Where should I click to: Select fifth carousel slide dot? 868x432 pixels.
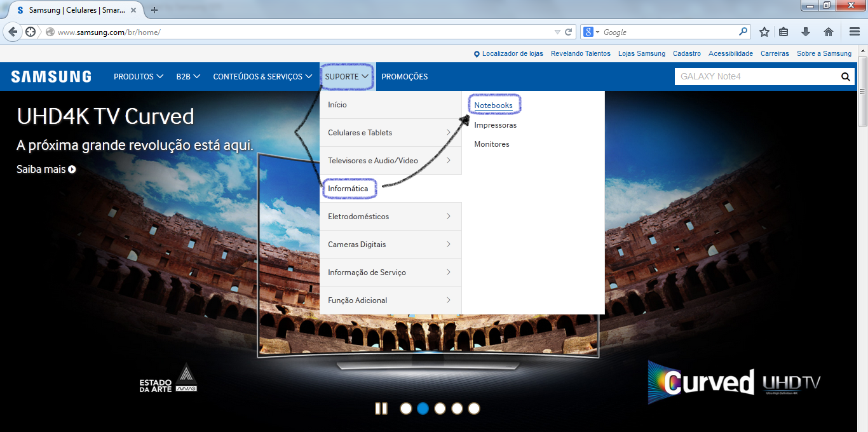tap(474, 408)
